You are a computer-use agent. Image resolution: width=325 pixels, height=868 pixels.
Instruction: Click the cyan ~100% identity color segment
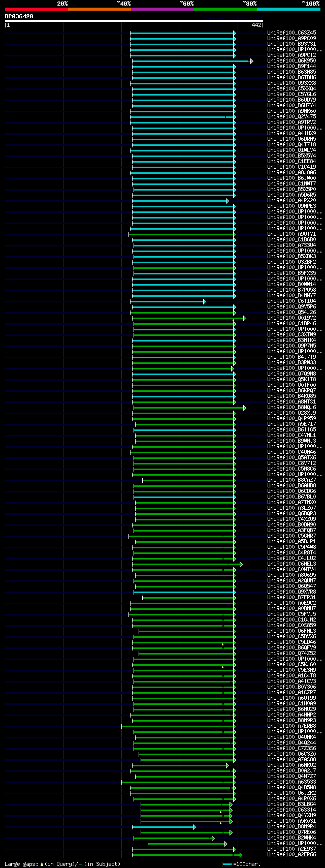(288, 9)
